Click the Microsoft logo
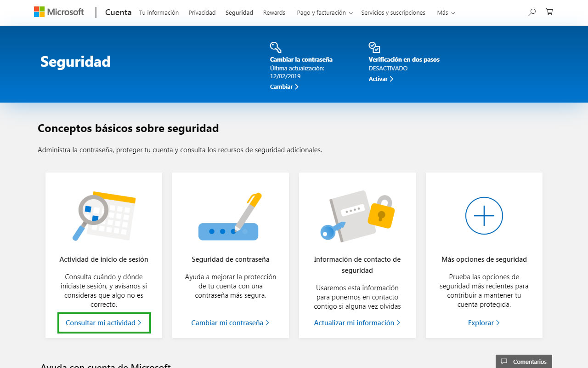 (59, 12)
